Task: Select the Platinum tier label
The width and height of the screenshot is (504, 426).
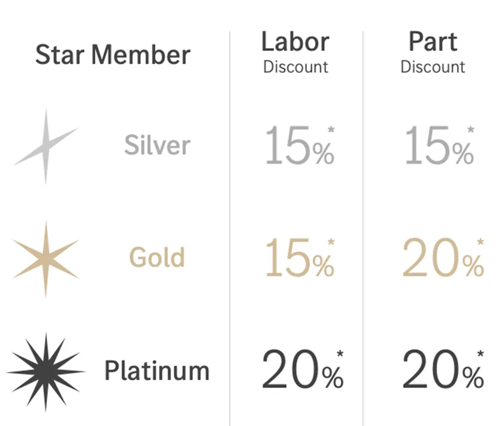Action: [157, 371]
